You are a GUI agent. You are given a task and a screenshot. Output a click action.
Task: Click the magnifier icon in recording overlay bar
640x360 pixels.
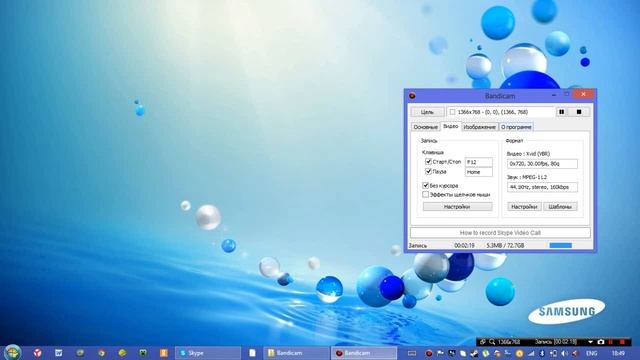492,342
